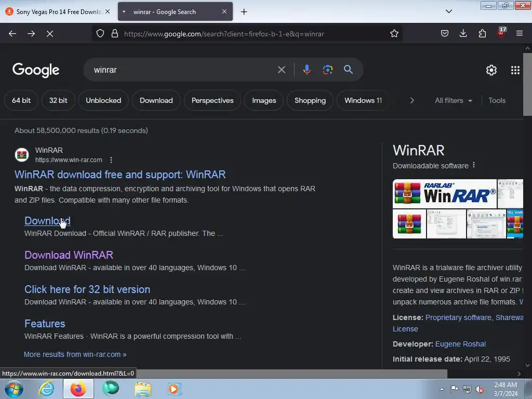This screenshot has width=532, height=399.
Task: Close the Sony Vegas Pro 14 tab
Action: pyautogui.click(x=108, y=11)
